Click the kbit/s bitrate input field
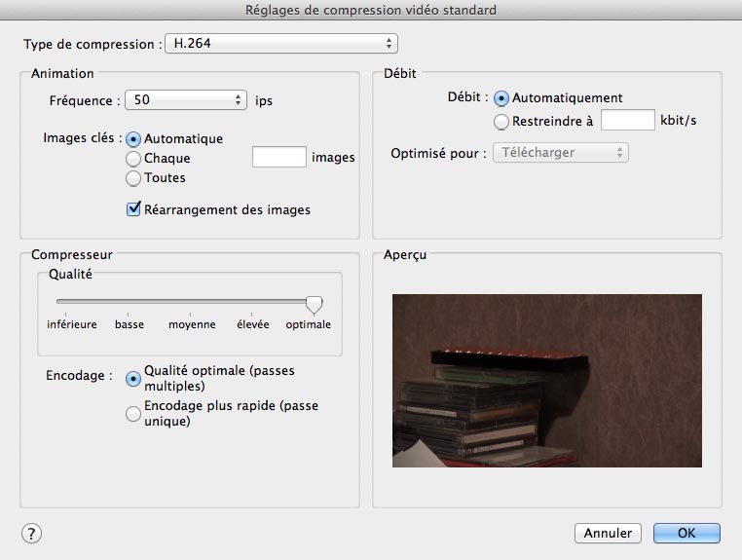The image size is (742, 560). pyautogui.click(x=628, y=120)
